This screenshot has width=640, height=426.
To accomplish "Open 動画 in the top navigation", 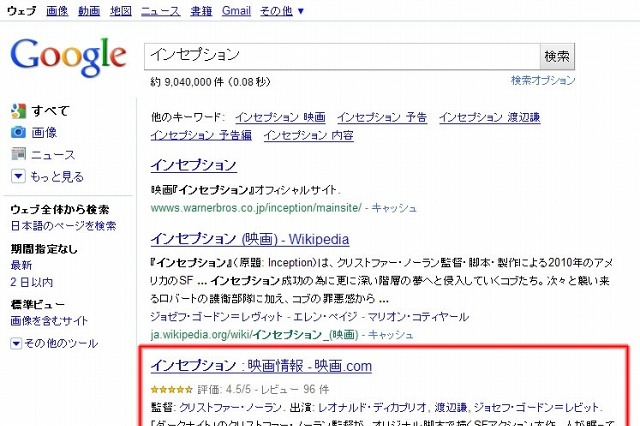I will click(88, 10).
